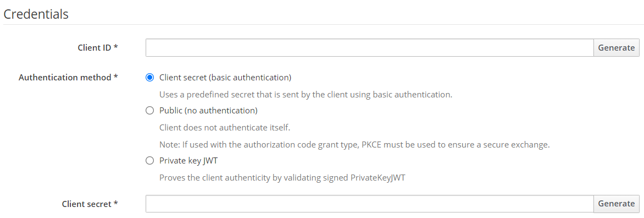
Task: Click the 'Client ID *' field label
Action: tap(98, 48)
